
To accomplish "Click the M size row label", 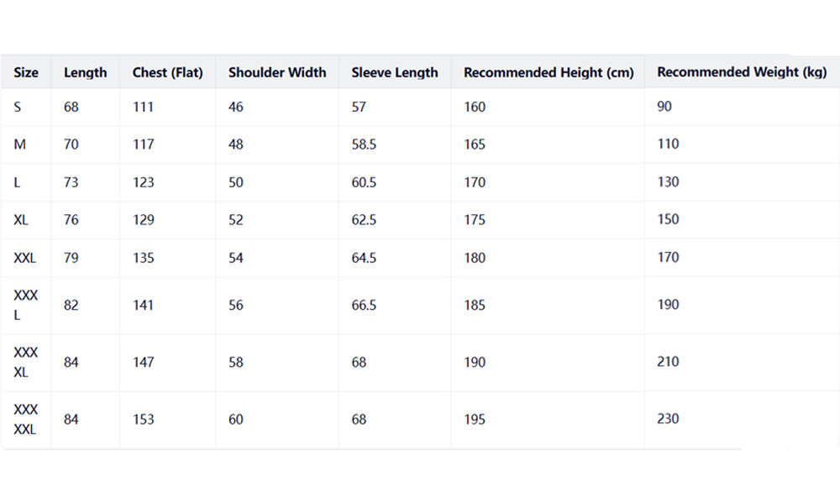I will [19, 144].
